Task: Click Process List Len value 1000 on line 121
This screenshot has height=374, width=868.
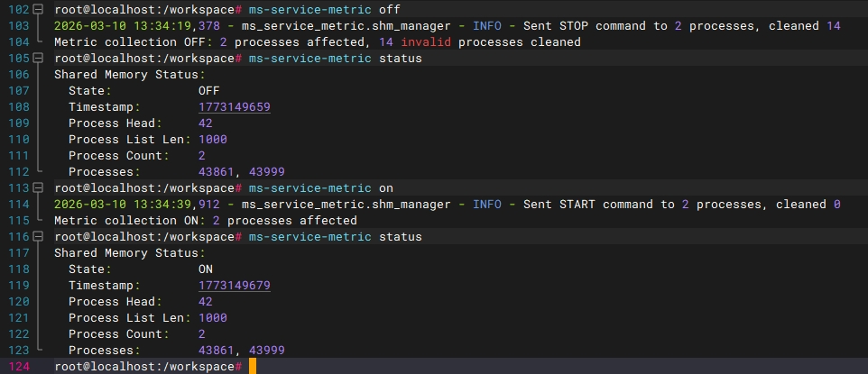Action: pyautogui.click(x=213, y=318)
